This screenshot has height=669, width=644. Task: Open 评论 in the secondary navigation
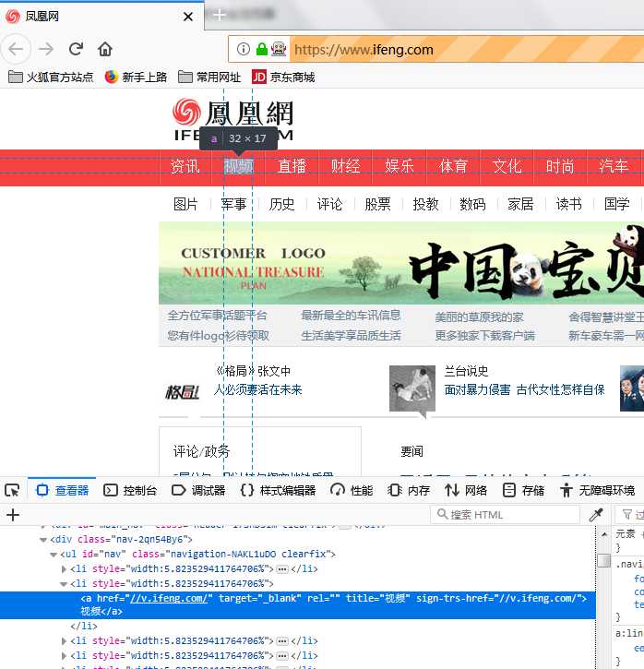[329, 204]
